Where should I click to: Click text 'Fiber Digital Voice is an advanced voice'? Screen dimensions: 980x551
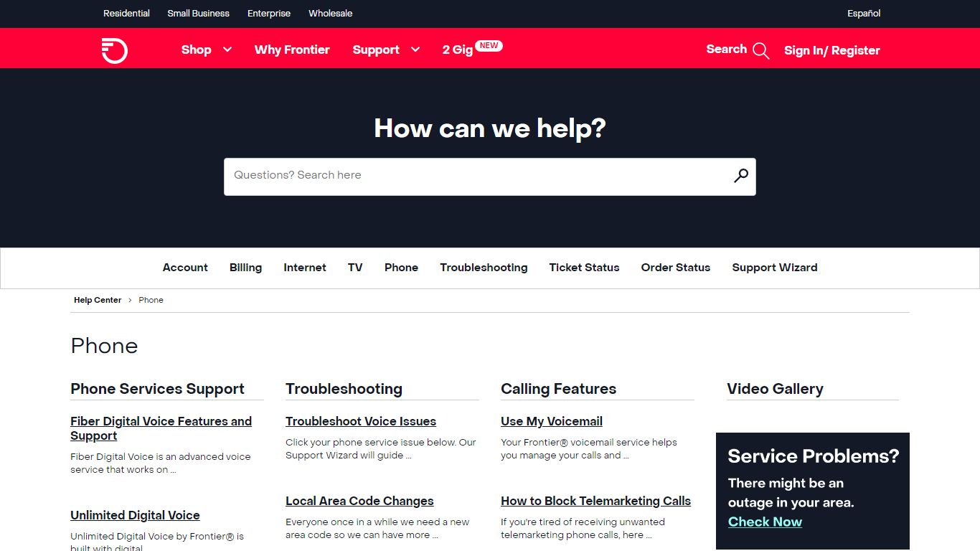(161, 456)
